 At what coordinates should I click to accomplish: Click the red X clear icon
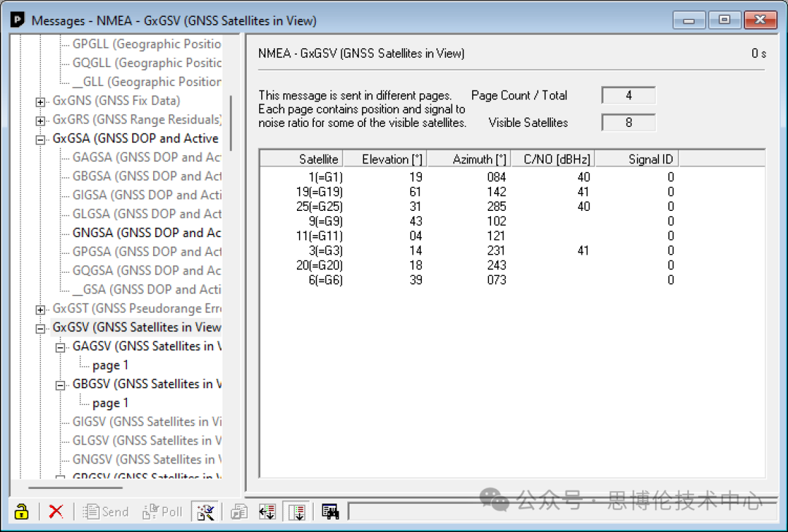(x=55, y=512)
